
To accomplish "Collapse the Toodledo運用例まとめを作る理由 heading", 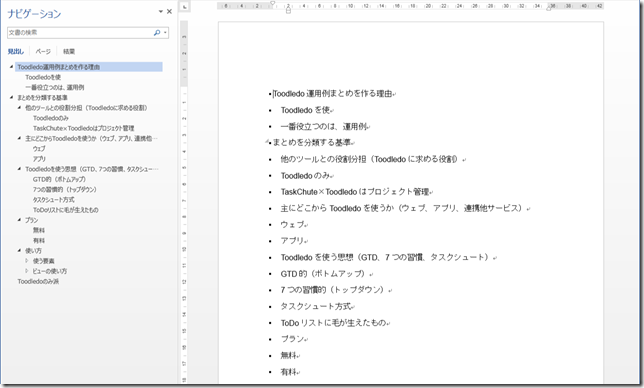I will 12,67.
